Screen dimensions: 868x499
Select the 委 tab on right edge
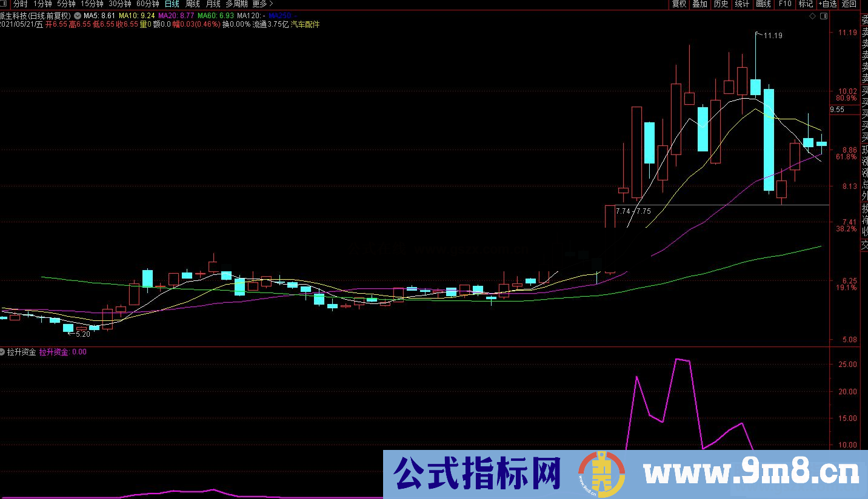864,20
